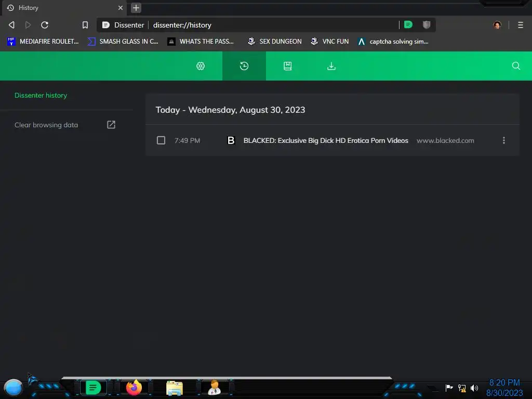The width and height of the screenshot is (532, 399).
Task: Open the browser hamburger menu
Action: [x=521, y=25]
